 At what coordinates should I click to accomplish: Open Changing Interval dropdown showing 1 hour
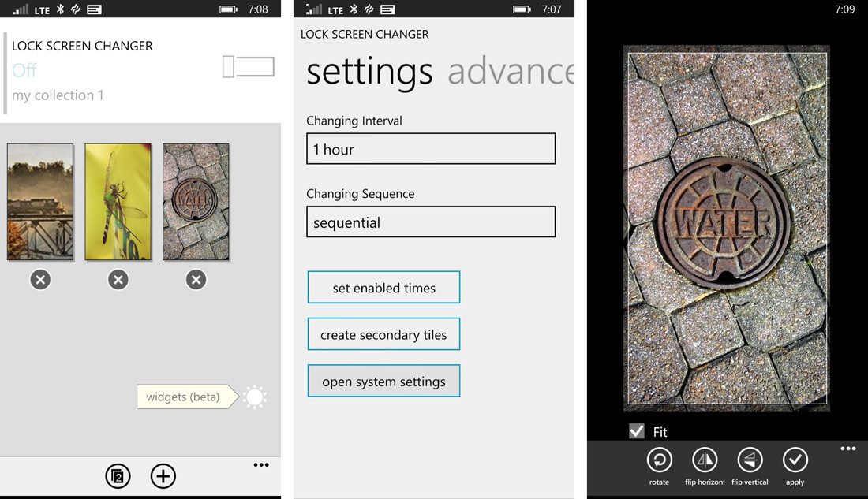tap(431, 149)
